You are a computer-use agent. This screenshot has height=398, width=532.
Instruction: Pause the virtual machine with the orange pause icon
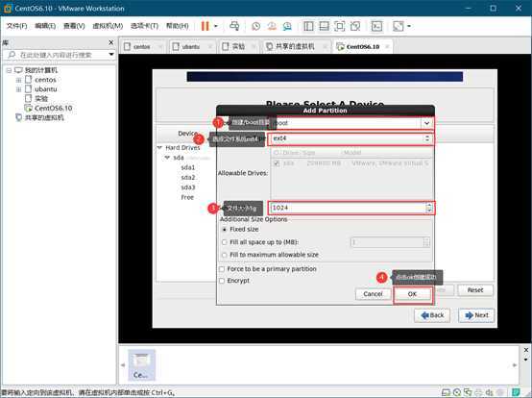click(206, 26)
